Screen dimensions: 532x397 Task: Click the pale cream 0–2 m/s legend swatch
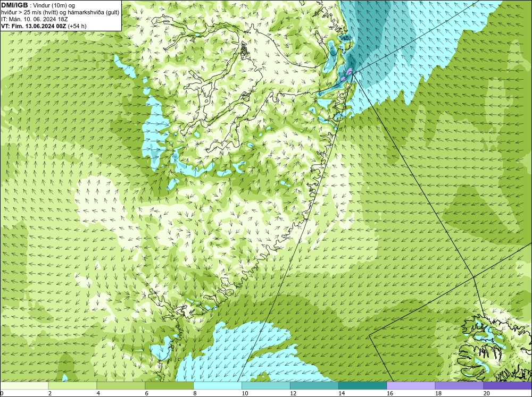click(x=24, y=386)
